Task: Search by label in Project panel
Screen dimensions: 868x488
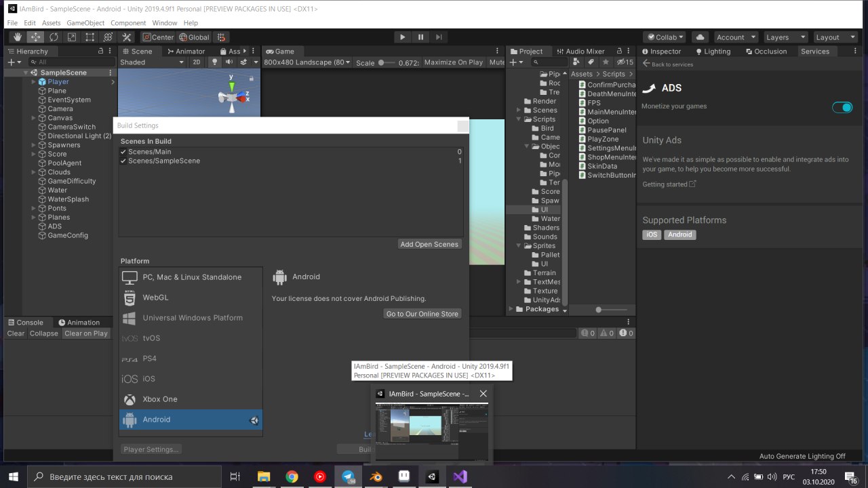Action: pos(591,62)
